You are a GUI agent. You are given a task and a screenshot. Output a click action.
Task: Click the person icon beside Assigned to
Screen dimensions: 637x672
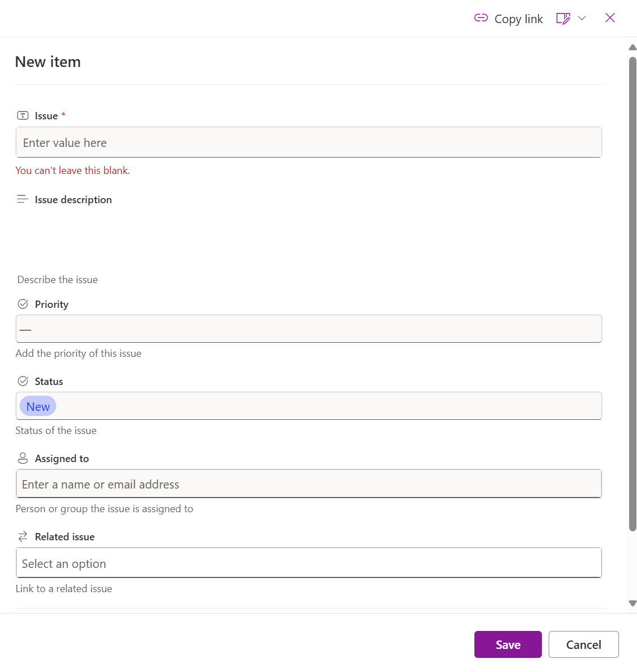[x=23, y=457]
